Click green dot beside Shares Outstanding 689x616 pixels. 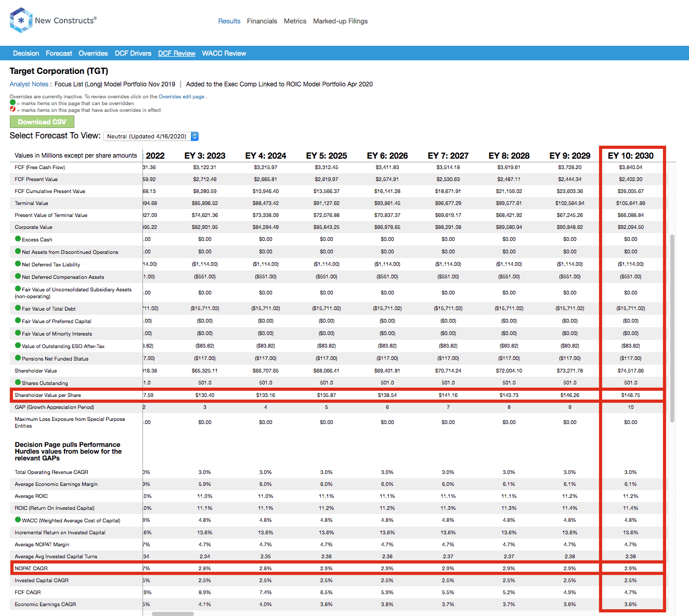[x=18, y=382]
